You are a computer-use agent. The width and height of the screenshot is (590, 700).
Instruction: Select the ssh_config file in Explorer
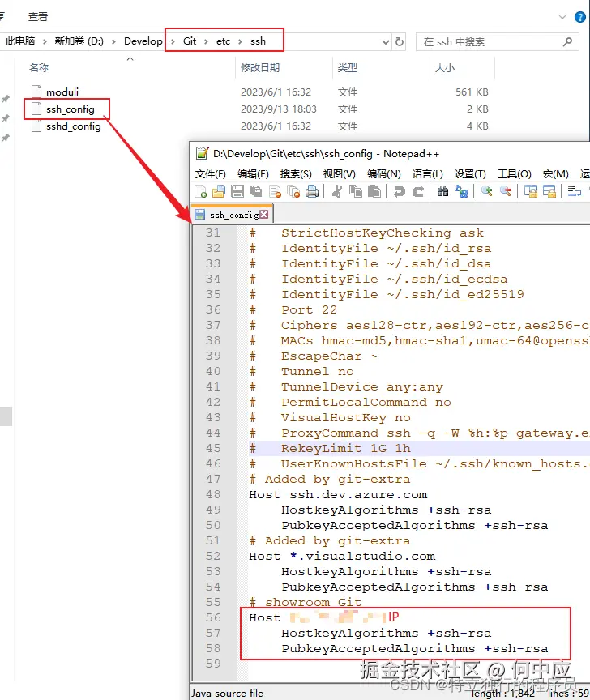pyautogui.click(x=71, y=109)
